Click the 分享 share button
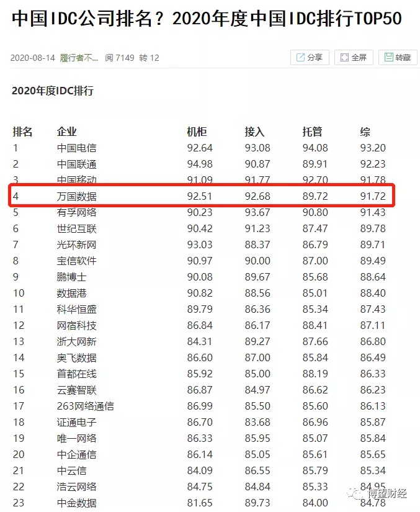Viewport: 420px width, 512px height. point(309,58)
